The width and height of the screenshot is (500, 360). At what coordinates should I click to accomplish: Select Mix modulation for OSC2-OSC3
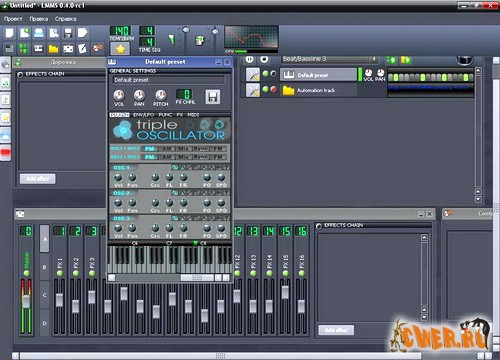pos(183,157)
